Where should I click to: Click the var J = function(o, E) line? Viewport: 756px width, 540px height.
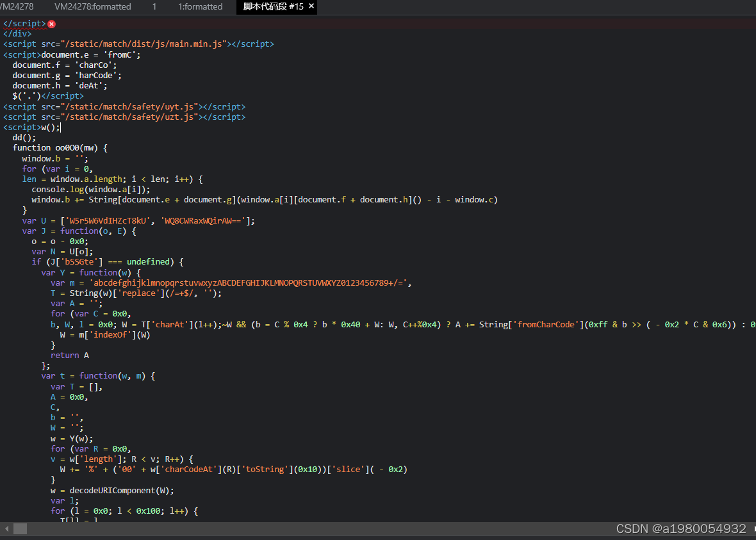pyautogui.click(x=79, y=231)
